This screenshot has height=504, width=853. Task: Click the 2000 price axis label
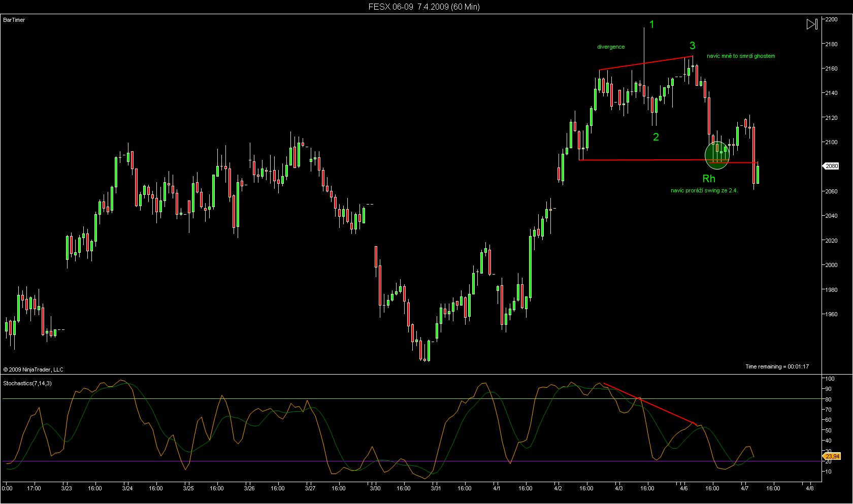832,265
